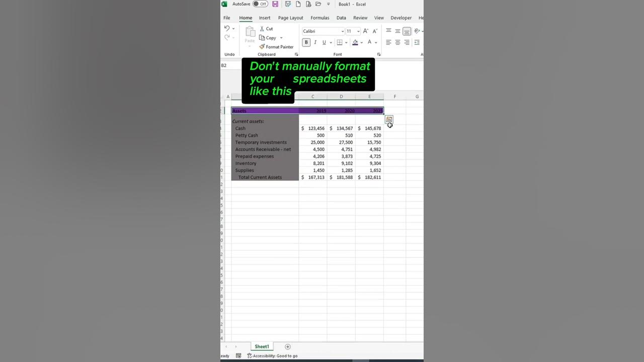The width and height of the screenshot is (644, 362).
Task: Select Bottom Align icon
Action: pyautogui.click(x=407, y=31)
